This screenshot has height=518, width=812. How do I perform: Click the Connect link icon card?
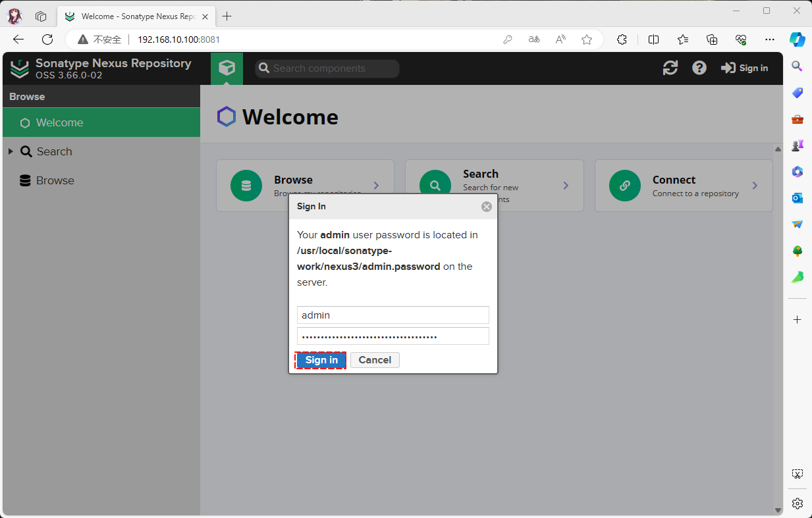tap(624, 186)
